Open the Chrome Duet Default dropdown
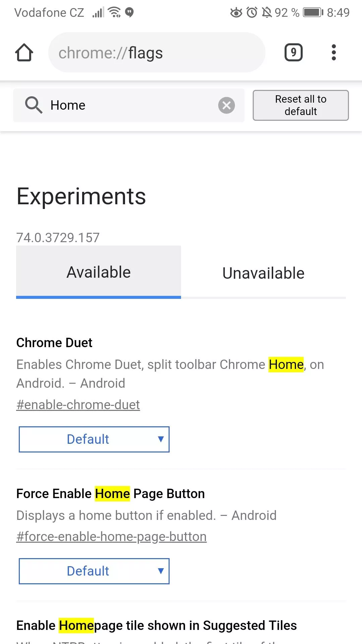The width and height of the screenshot is (362, 644). (x=94, y=439)
